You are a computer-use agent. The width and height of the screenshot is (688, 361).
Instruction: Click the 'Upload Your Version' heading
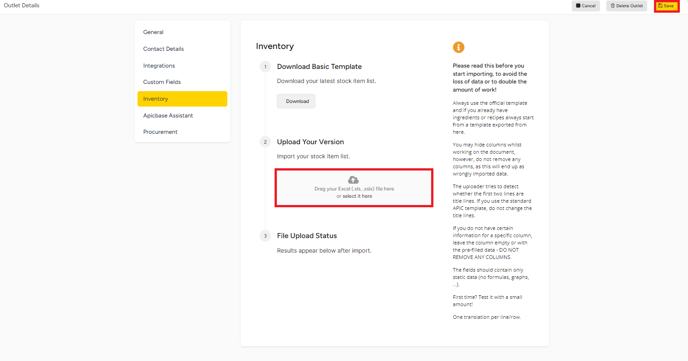(310, 142)
